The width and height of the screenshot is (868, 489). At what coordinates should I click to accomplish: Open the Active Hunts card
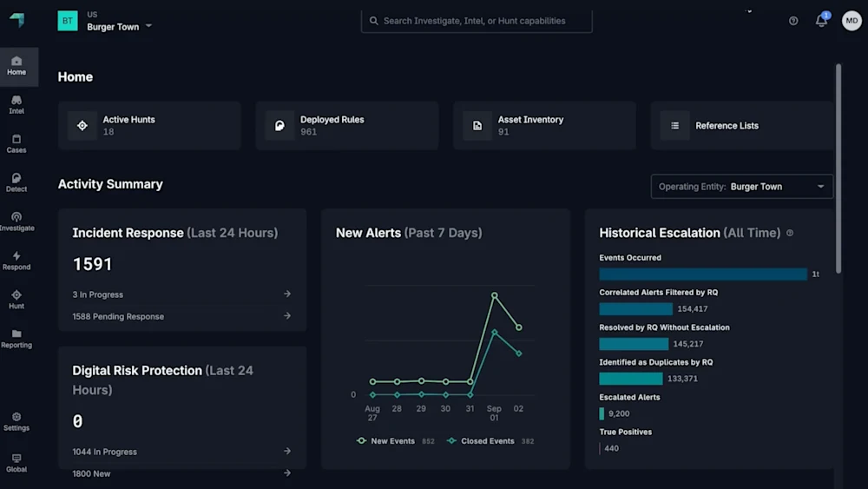coord(149,126)
